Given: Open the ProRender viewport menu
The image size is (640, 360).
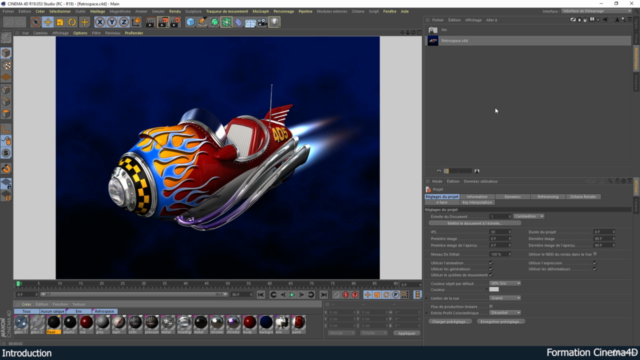Looking at the screenshot, I should point(134,33).
